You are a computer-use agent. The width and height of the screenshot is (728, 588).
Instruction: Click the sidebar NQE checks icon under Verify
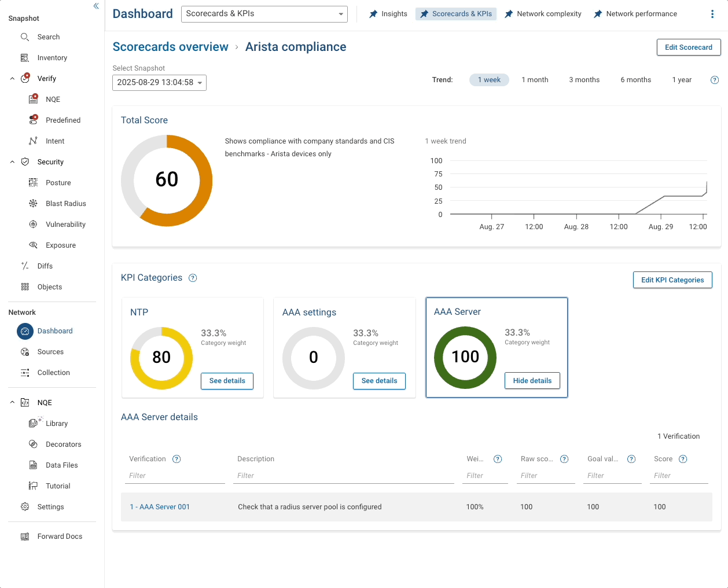(34, 99)
